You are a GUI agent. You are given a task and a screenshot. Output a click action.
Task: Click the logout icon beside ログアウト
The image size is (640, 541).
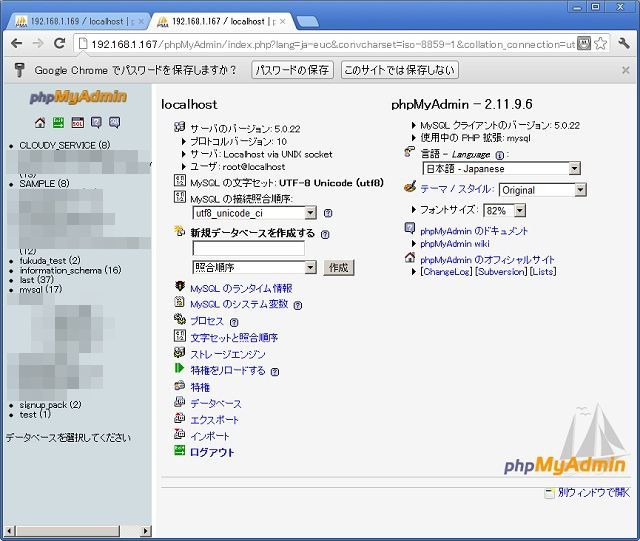[x=180, y=450]
